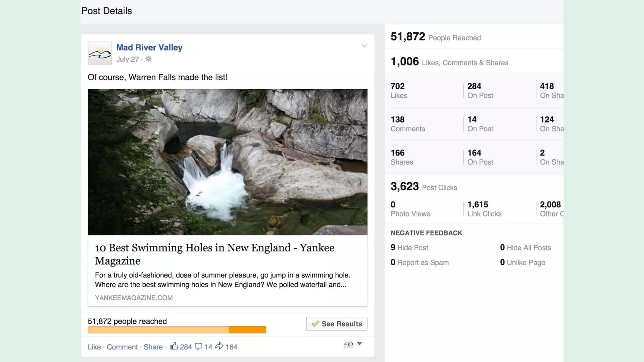Click the share arrow count icon
This screenshot has width=644, height=362.
coord(219,346)
